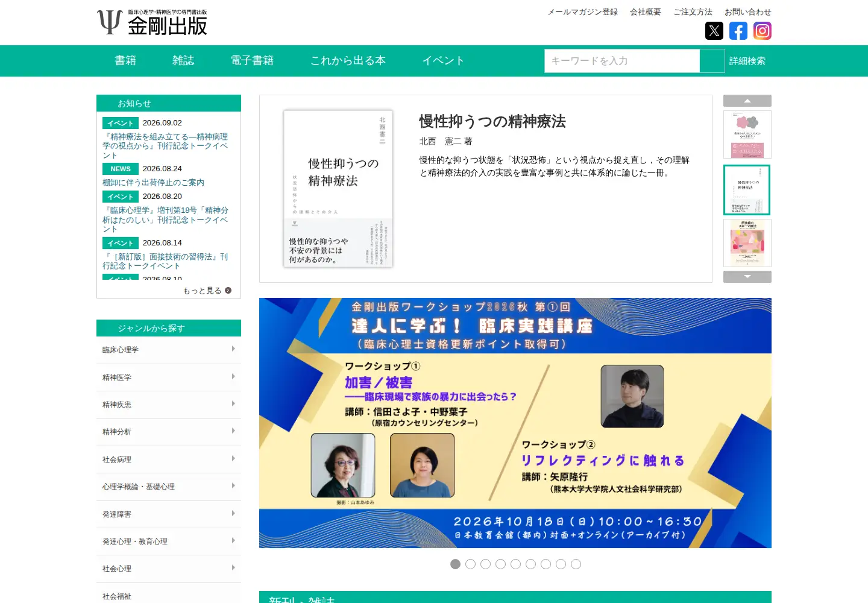Open the 詳細検索 link

point(747,61)
